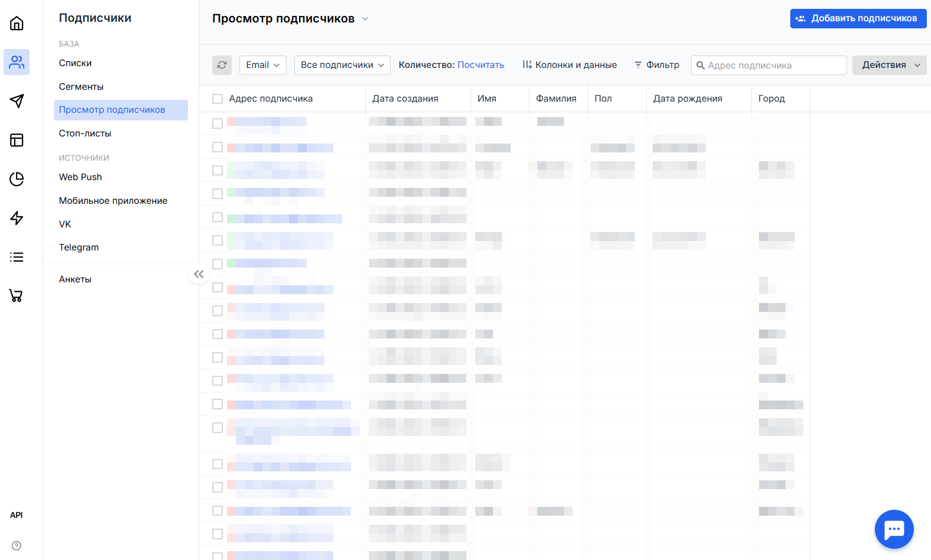Go to Стоп-листы in sidebar
This screenshot has width=931, height=560.
click(85, 134)
